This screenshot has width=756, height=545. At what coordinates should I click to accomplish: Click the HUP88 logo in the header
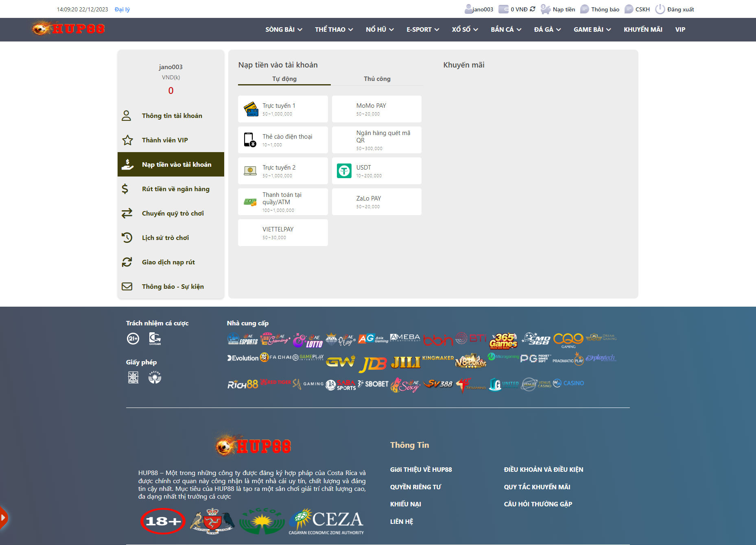68,28
